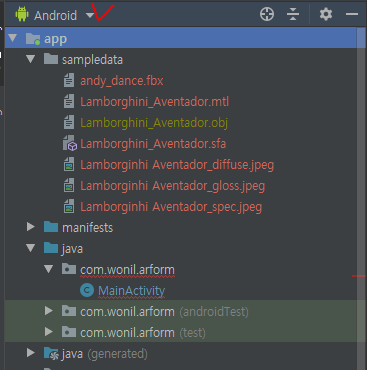Select the app module folder icon

(x=33, y=39)
